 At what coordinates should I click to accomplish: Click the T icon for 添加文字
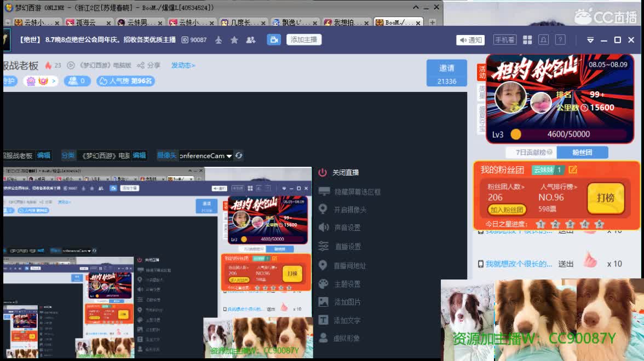click(324, 320)
